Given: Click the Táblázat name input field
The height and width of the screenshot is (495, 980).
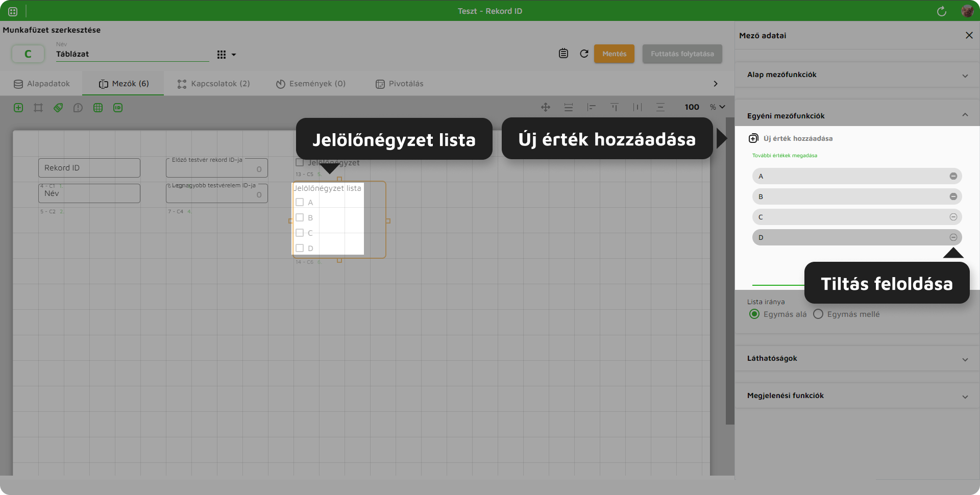Looking at the screenshot, I should [x=133, y=54].
